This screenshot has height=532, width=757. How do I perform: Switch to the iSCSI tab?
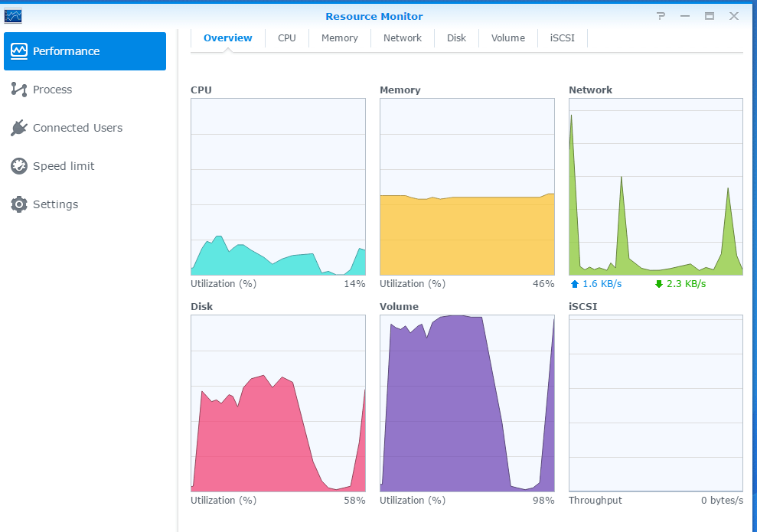563,38
